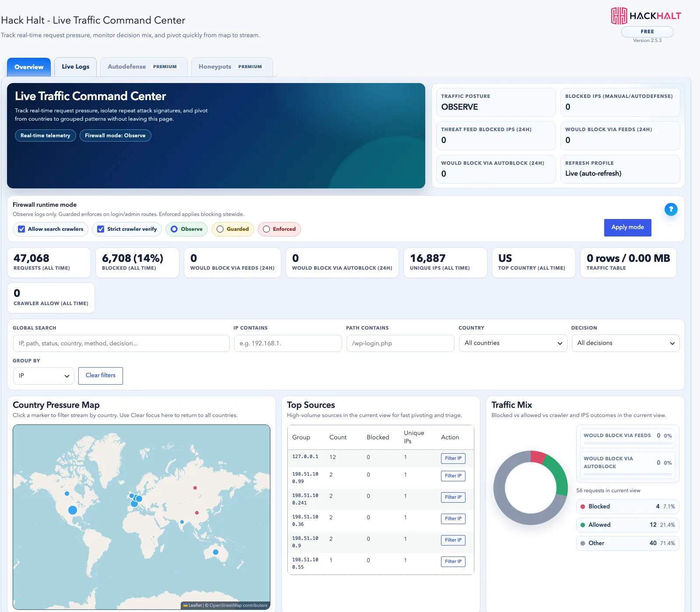Image resolution: width=700 pixels, height=612 pixels.
Task: Click the Canada map marker
Action: coord(67,494)
